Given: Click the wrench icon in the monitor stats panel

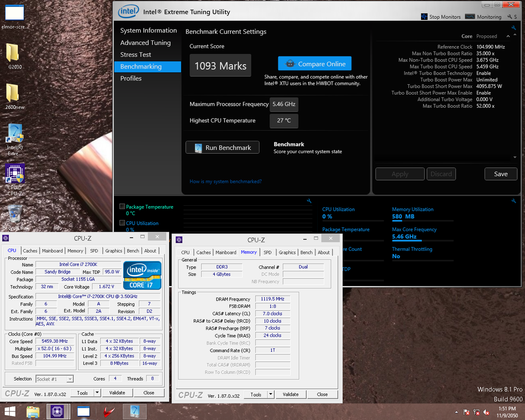Looking at the screenshot, I should pyautogui.click(x=514, y=201).
